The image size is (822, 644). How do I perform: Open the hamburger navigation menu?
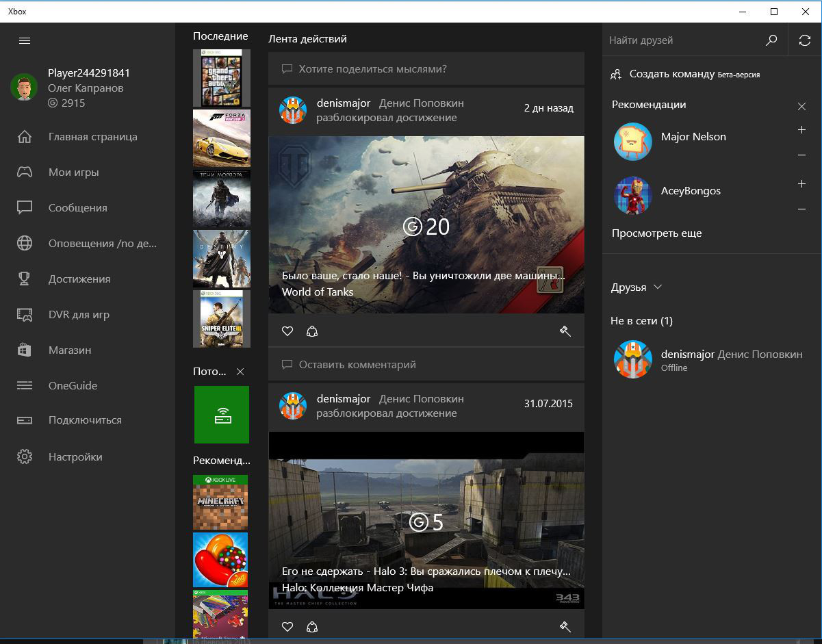(x=25, y=40)
